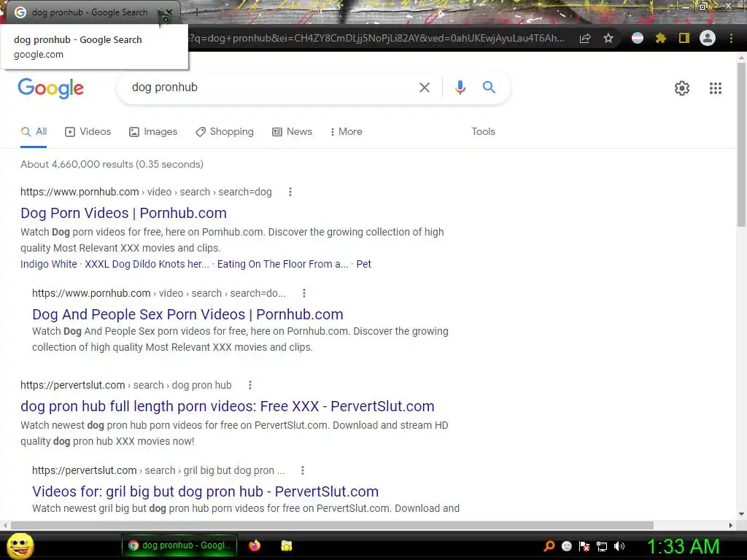
Task: Open the file manager taskbar icon
Action: point(286,545)
